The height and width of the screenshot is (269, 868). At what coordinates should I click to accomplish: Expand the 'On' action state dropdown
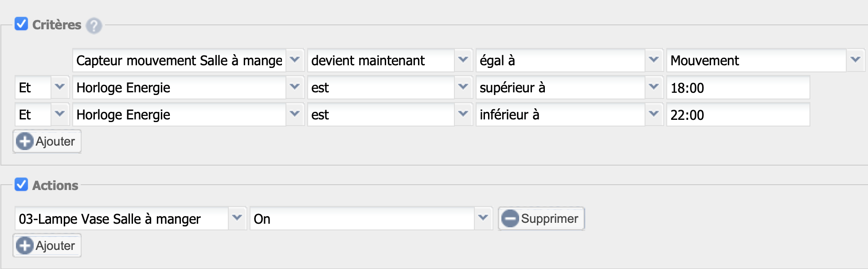point(371,218)
